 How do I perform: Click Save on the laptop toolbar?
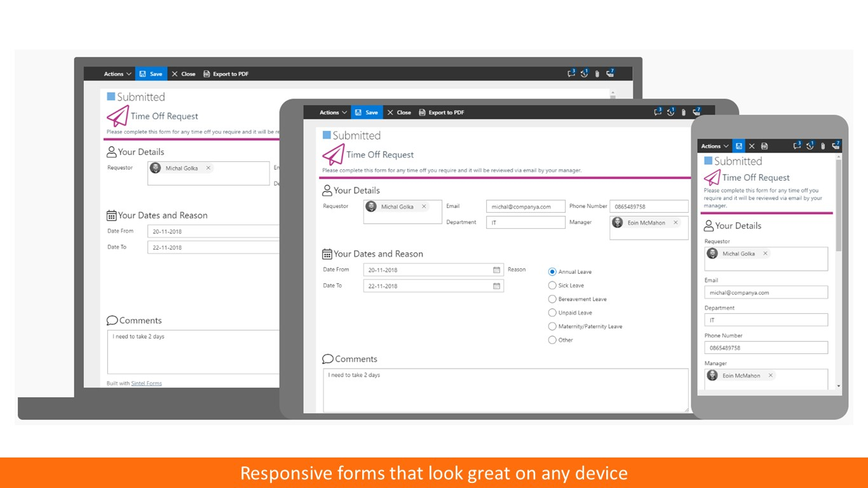point(151,73)
